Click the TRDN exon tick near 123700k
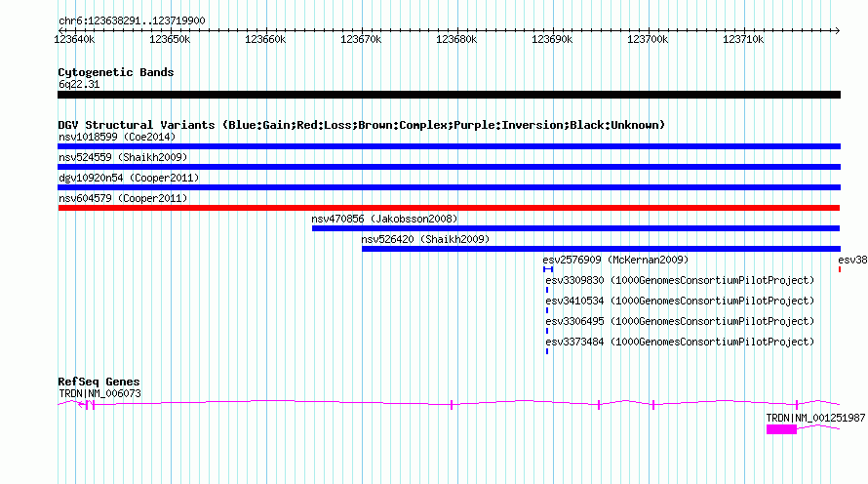 click(653, 405)
